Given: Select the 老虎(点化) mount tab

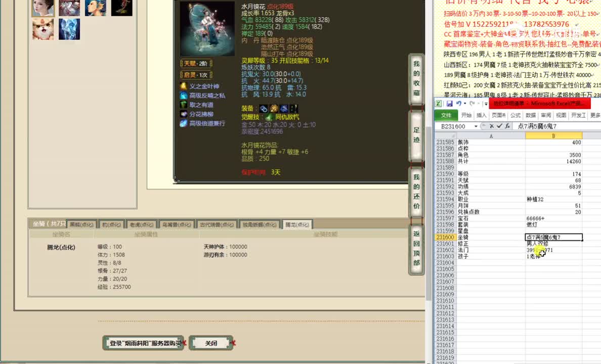Looking at the screenshot, I should [142, 224].
